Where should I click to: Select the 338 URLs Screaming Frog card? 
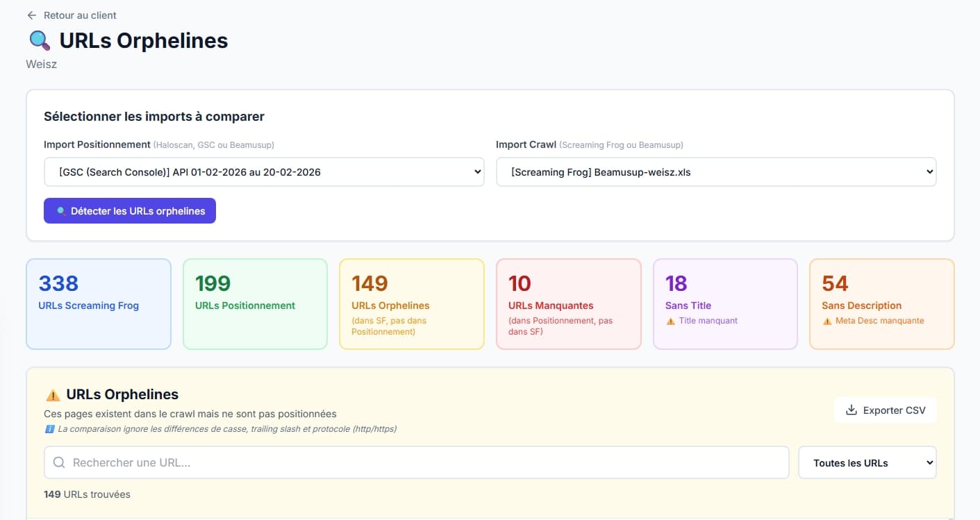click(x=99, y=304)
